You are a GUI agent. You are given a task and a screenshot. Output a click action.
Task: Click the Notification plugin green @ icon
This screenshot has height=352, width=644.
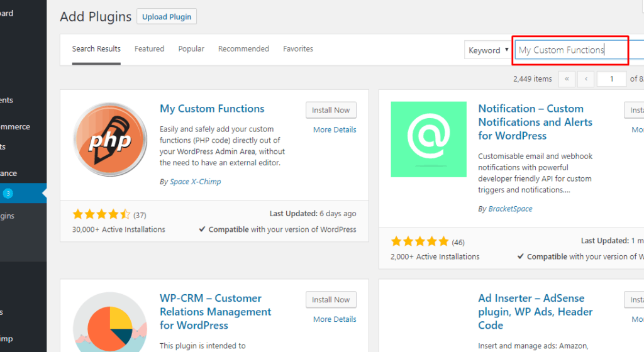(428, 139)
